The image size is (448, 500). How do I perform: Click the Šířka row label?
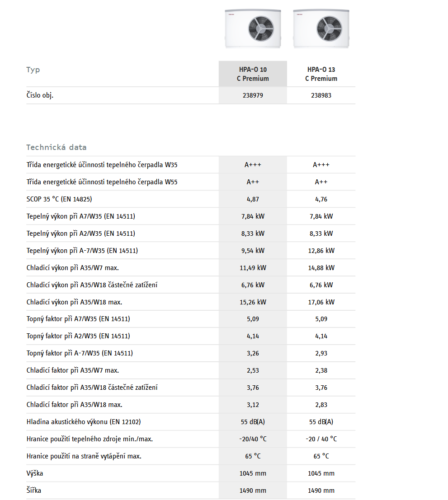34,491
